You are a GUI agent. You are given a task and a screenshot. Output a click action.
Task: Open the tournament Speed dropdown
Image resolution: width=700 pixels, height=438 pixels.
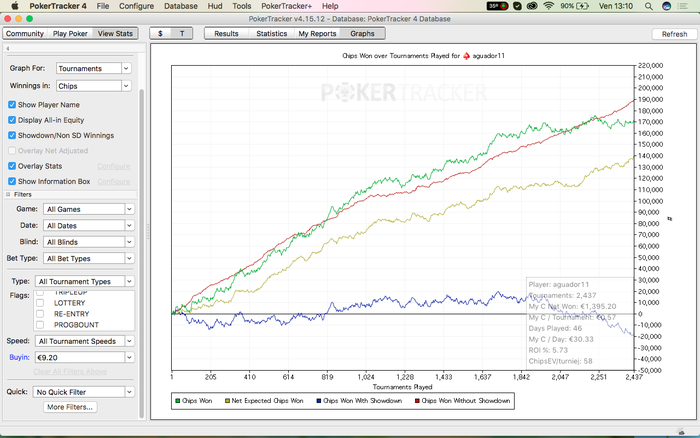click(84, 341)
